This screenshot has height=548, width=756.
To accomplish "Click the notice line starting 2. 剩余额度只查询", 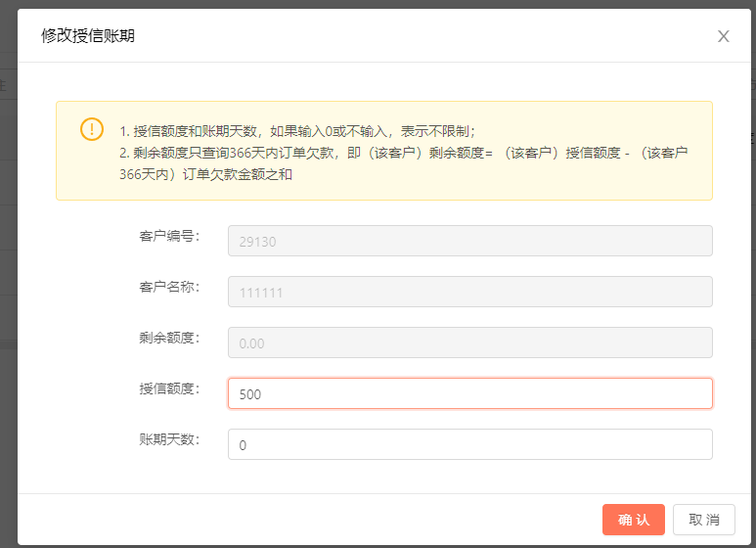I will click(404, 163).
